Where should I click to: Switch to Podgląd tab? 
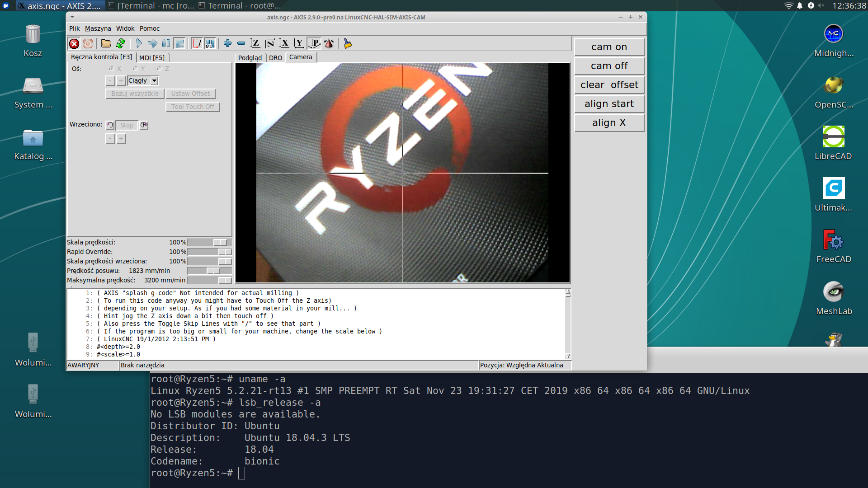(x=250, y=58)
